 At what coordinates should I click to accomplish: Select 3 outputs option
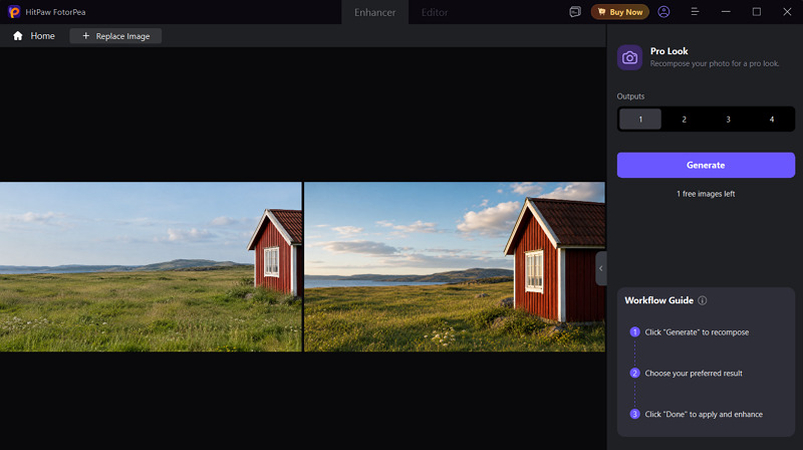click(728, 119)
